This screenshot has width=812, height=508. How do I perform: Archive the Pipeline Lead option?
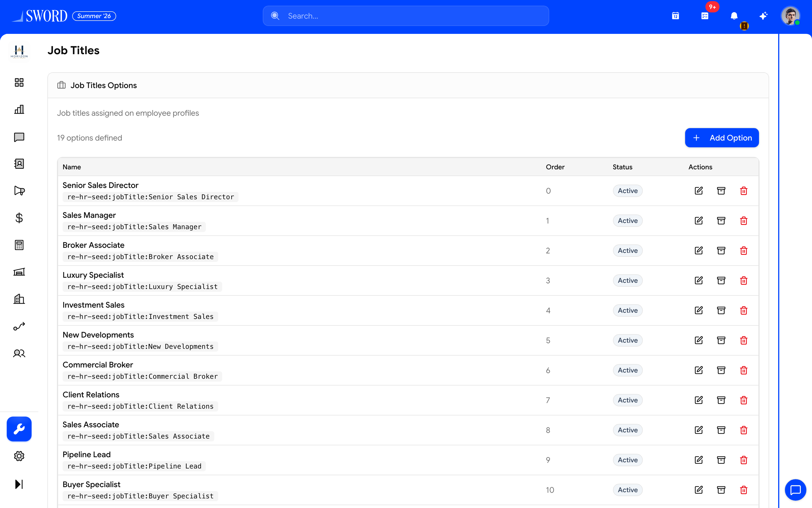[721, 460]
